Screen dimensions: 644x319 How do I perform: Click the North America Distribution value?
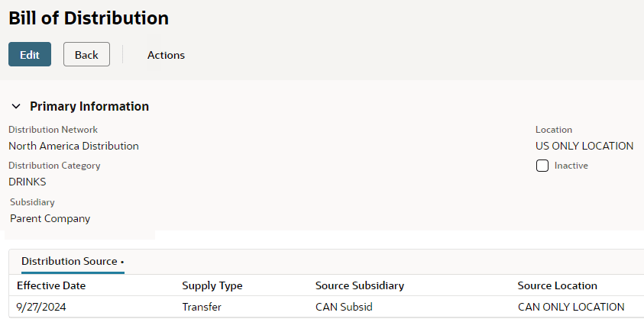coord(73,146)
